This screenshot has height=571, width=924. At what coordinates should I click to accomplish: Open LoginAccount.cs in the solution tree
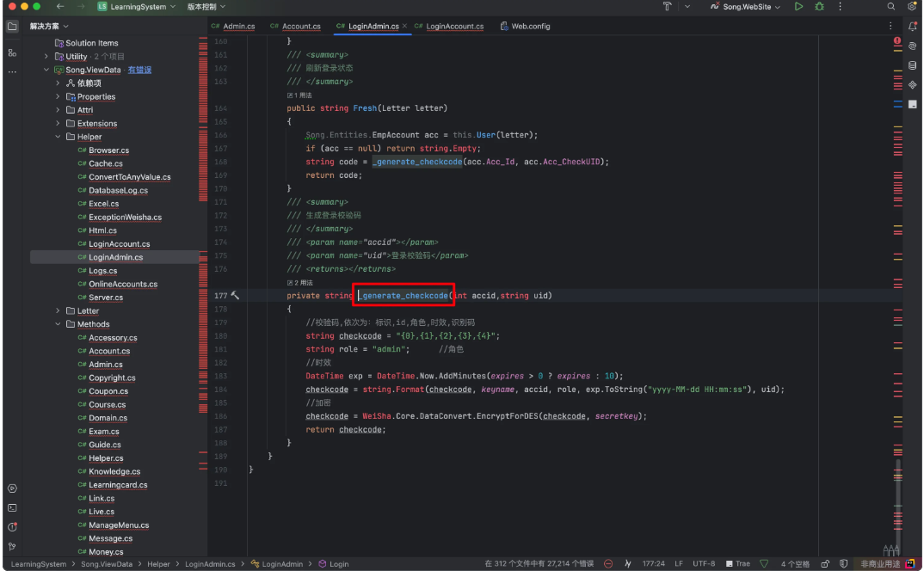119,244
